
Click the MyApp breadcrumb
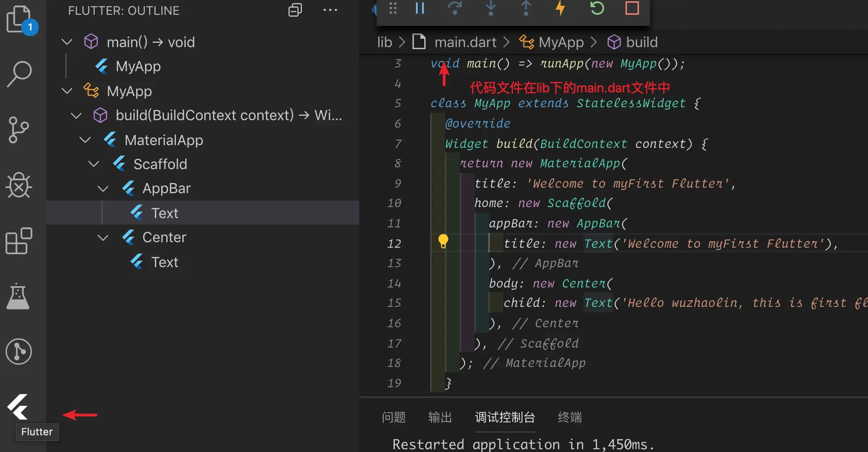[561, 42]
